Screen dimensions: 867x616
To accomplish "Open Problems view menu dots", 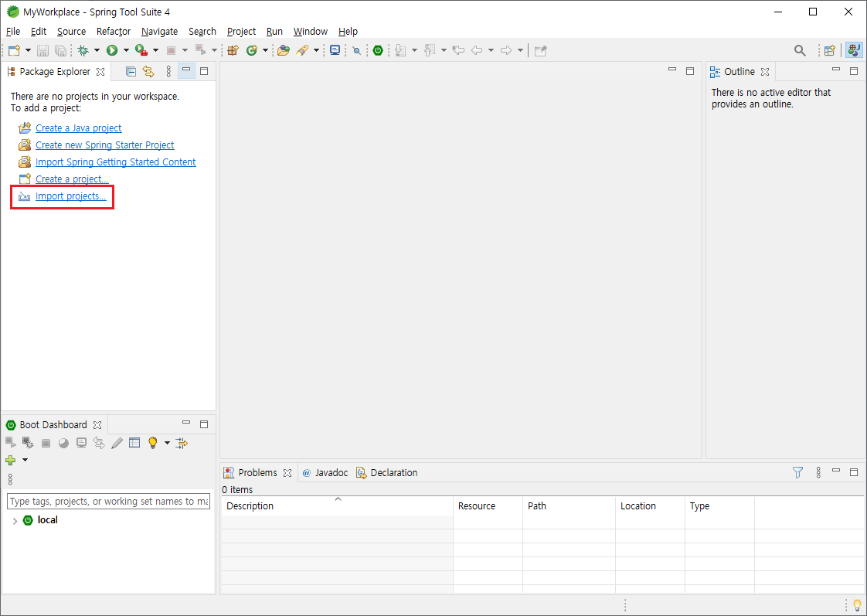I will point(818,472).
